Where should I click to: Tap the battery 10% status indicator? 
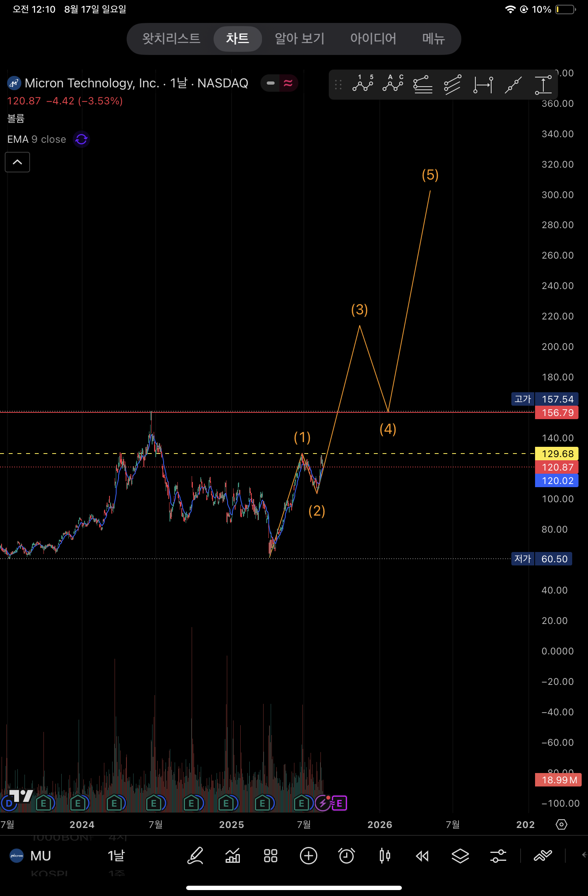554,9
